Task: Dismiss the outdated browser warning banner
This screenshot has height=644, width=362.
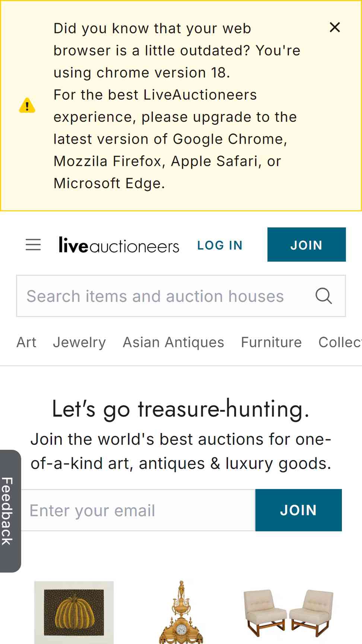Action: [335, 27]
